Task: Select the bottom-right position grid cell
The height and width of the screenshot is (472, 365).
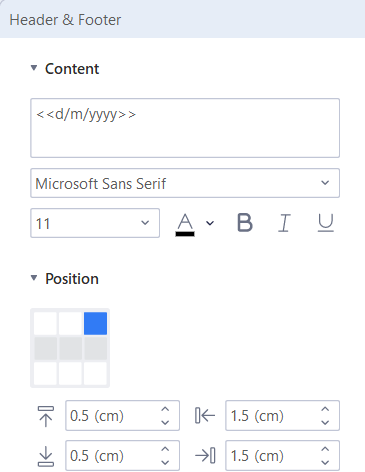Action: (95, 373)
